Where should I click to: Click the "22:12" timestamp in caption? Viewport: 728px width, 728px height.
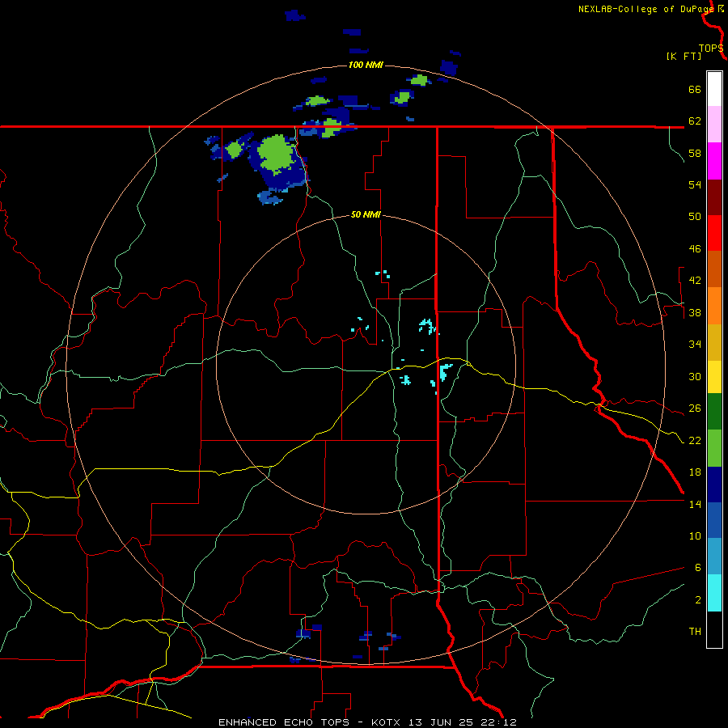tap(499, 722)
